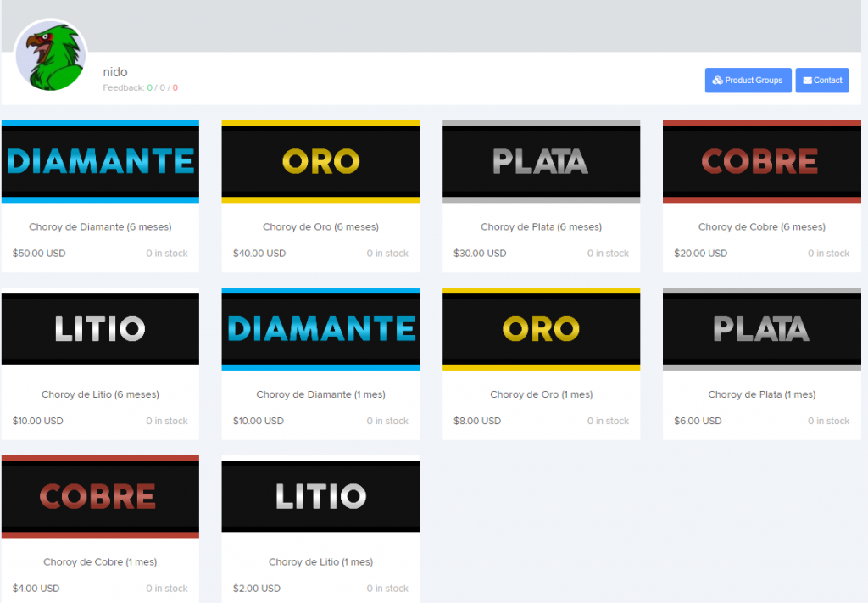
Task: Select Choroy de Cobre (1 mes) title
Action: click(x=100, y=562)
